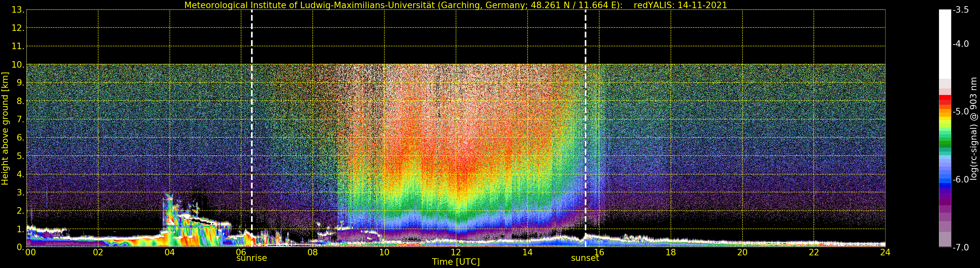Viewport: 980px width, 268px height.
Task: Click the sunrise label below the time axis
Action: (x=251, y=258)
